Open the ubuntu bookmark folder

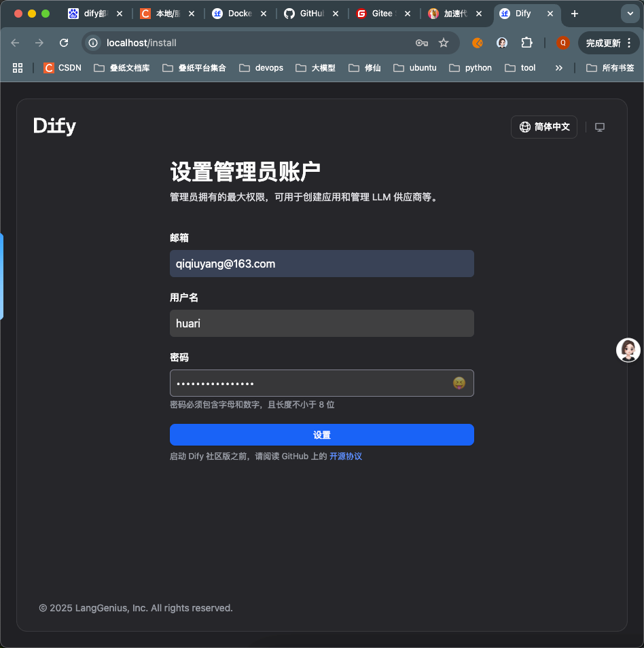(415, 68)
